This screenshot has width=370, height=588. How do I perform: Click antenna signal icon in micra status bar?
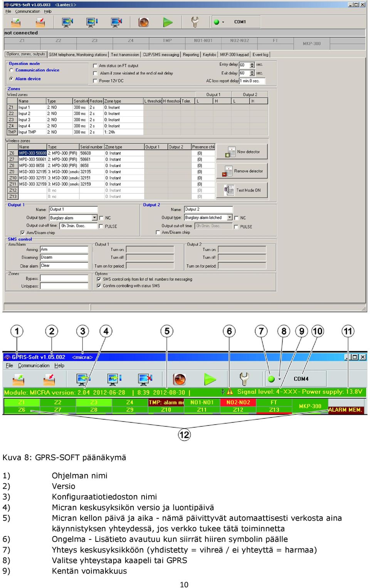[223, 392]
